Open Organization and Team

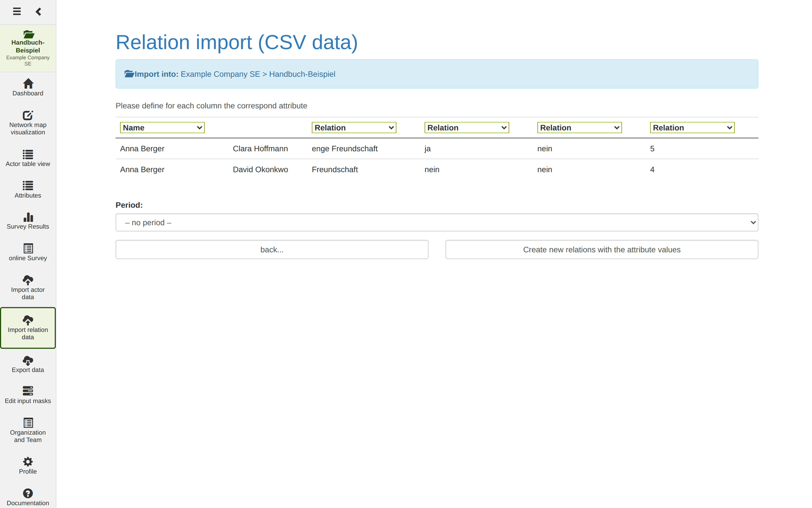coord(28,430)
